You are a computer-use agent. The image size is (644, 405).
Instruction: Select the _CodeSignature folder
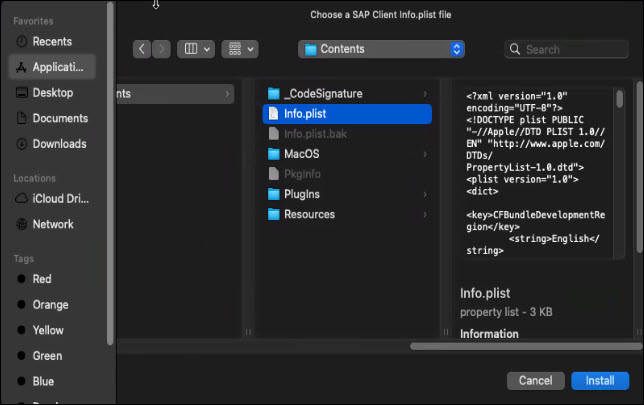point(347,94)
